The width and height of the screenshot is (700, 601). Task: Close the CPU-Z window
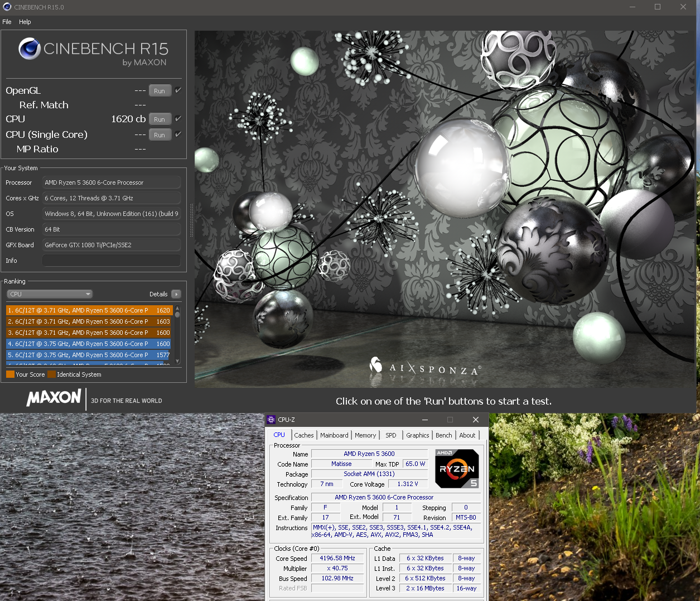[476, 420]
